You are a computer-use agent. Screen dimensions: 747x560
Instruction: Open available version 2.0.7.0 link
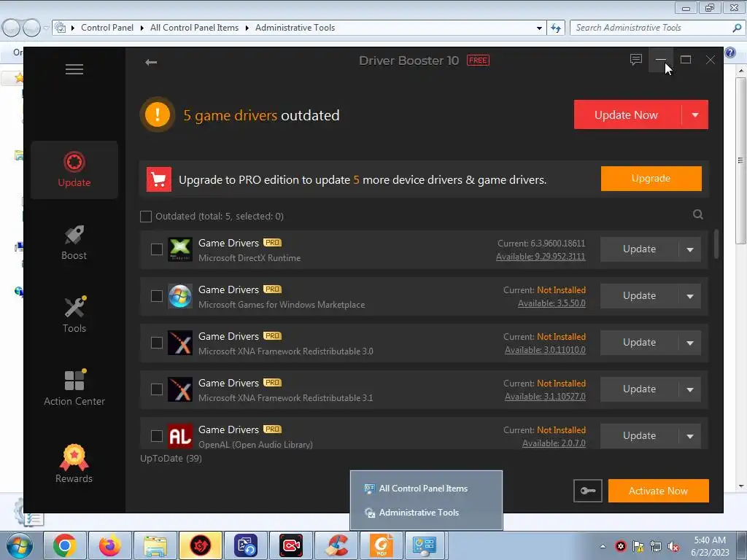point(554,443)
